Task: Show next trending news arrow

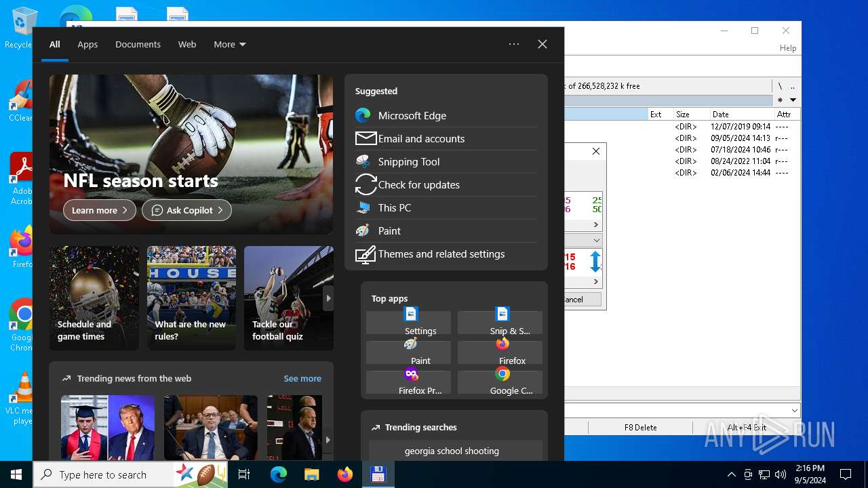Action: point(328,440)
